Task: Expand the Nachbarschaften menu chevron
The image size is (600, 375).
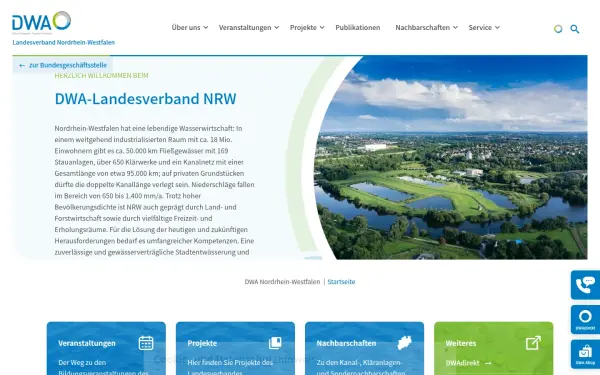Action: point(455,28)
